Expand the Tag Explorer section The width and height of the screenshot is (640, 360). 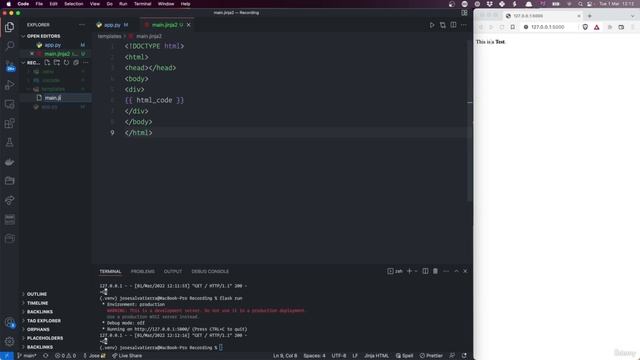point(44,320)
